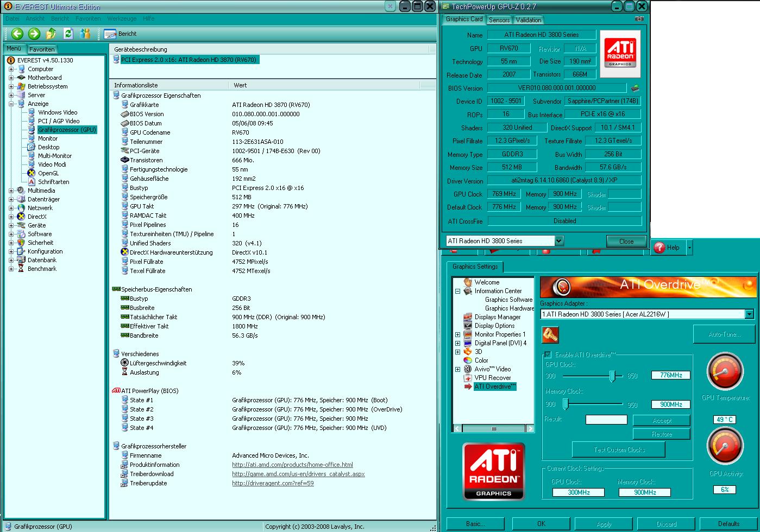The image size is (760, 532).
Task: Click the users icon in EVEREST toolbar
Action: pos(85,34)
